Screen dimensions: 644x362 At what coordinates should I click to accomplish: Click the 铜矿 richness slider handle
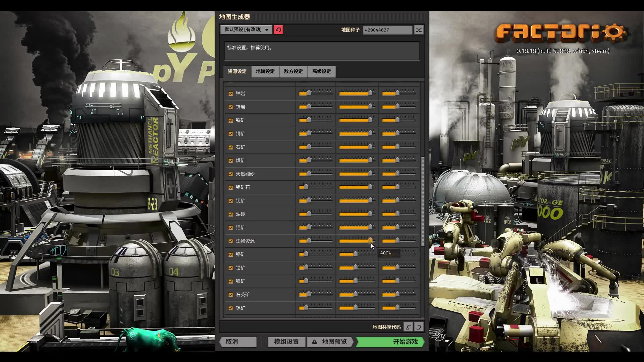(397, 133)
